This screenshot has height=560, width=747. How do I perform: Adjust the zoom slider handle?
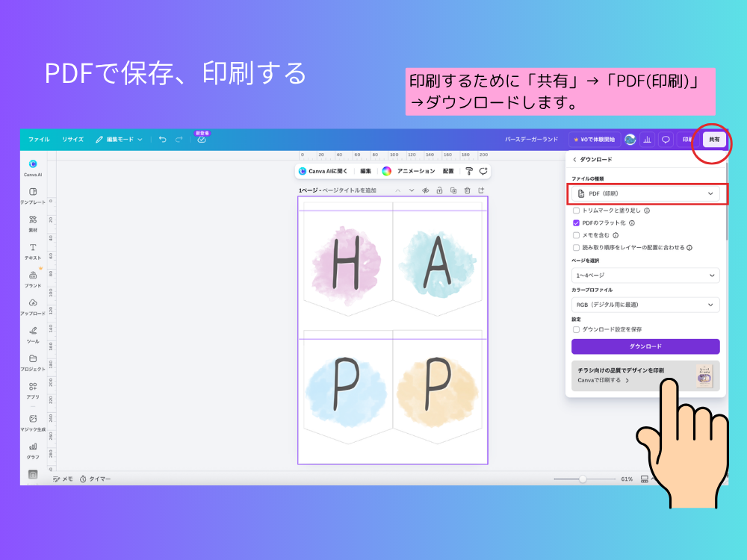coord(583,479)
